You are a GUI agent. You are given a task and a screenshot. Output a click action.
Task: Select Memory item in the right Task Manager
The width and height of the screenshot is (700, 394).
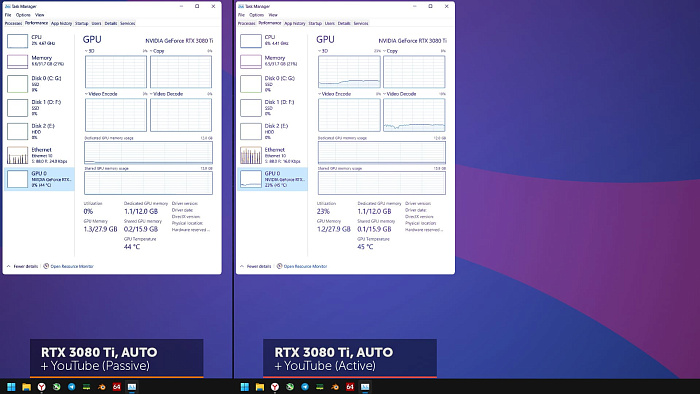pyautogui.click(x=273, y=61)
